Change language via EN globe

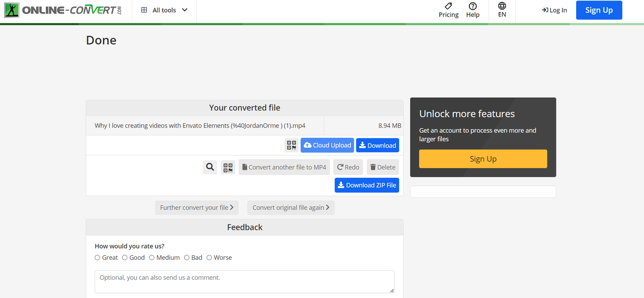point(502,10)
